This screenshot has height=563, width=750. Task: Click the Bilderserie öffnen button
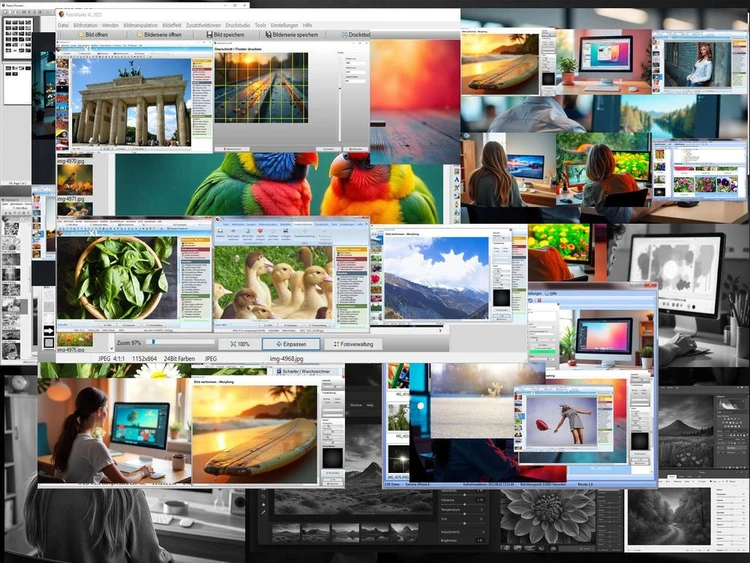(159, 34)
